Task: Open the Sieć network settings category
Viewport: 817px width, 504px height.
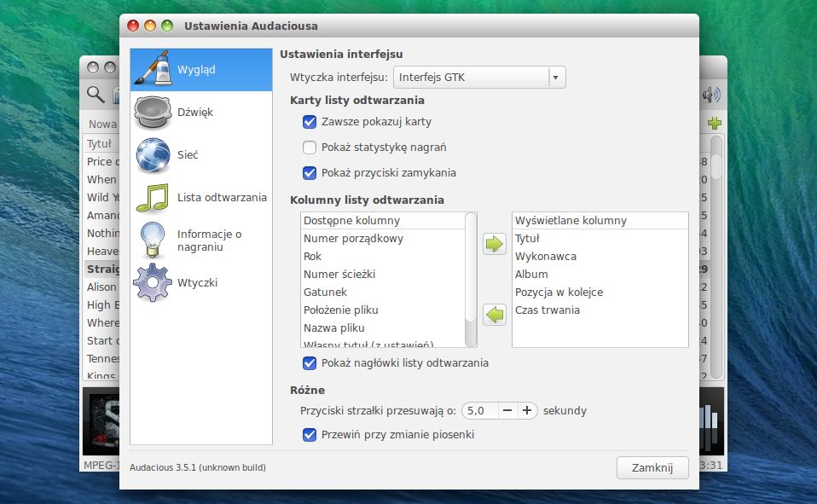Action: pos(201,155)
